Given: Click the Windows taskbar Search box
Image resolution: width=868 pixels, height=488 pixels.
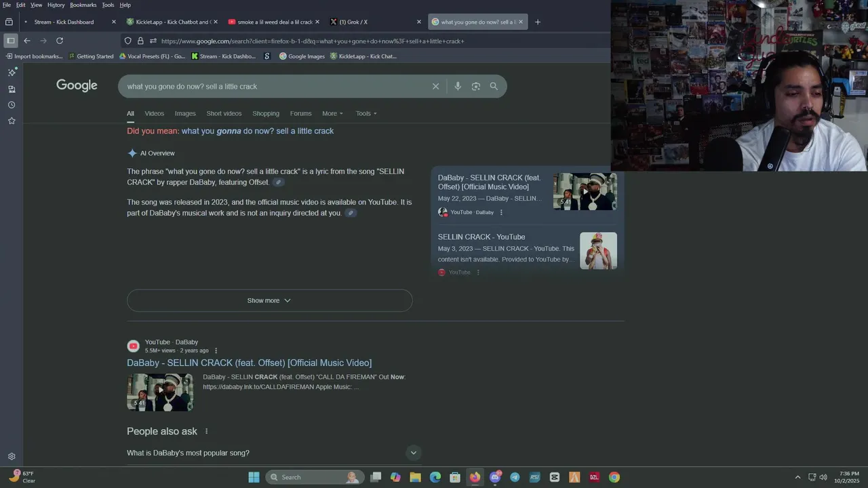Looking at the screenshot, I should 314,477.
